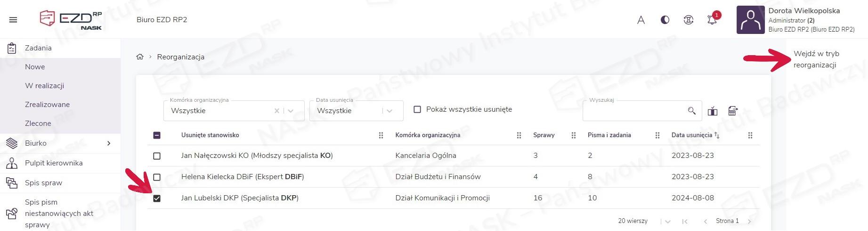Open 'Pulpit kierownika' in the sidebar
The height and width of the screenshot is (231, 868).
(54, 163)
